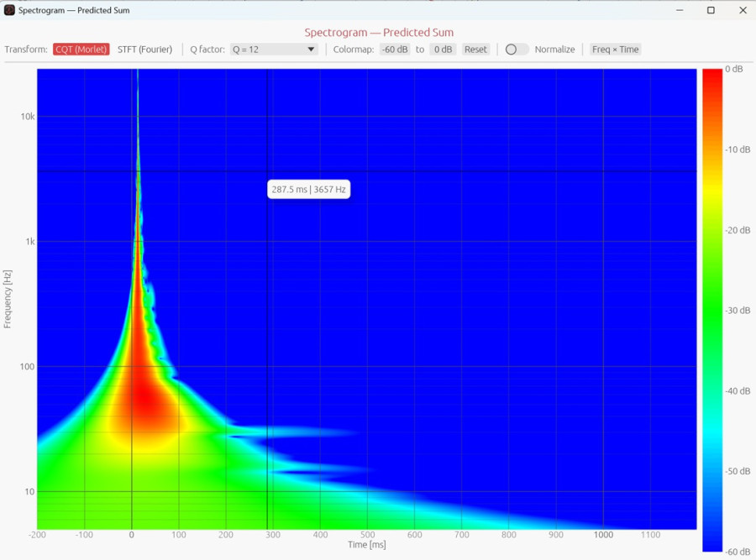Edit the 0 dB colormap maximum
Viewport: 756px width, 560px height.
coord(443,50)
